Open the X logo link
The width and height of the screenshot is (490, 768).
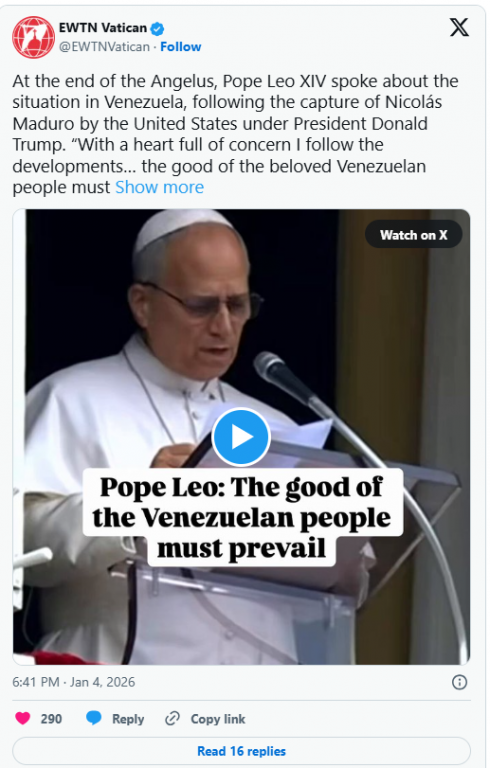coord(459,27)
